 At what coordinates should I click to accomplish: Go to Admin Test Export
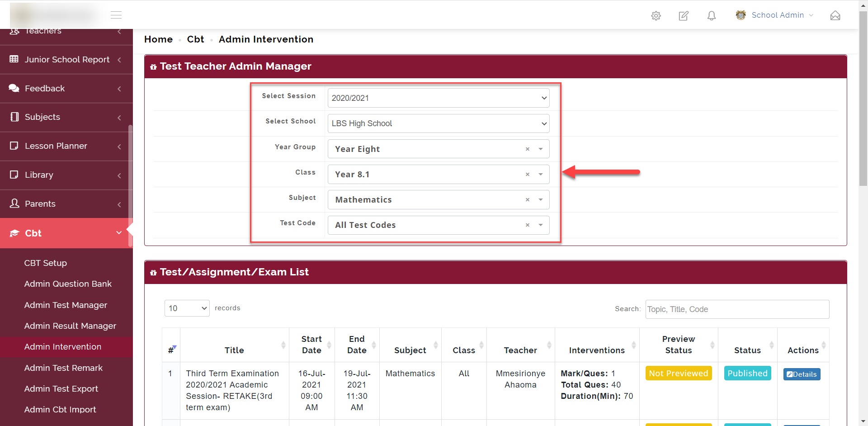click(x=61, y=388)
